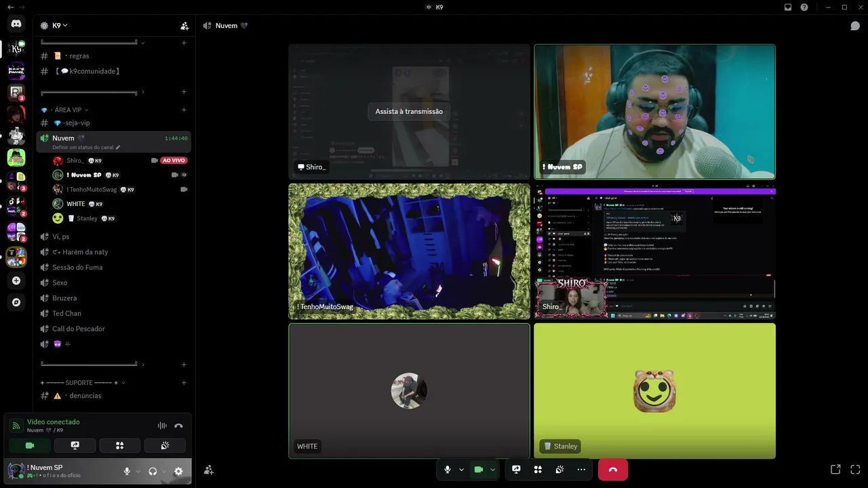Join the Harém da naty voice channel
The width and height of the screenshot is (868, 488).
point(113,252)
